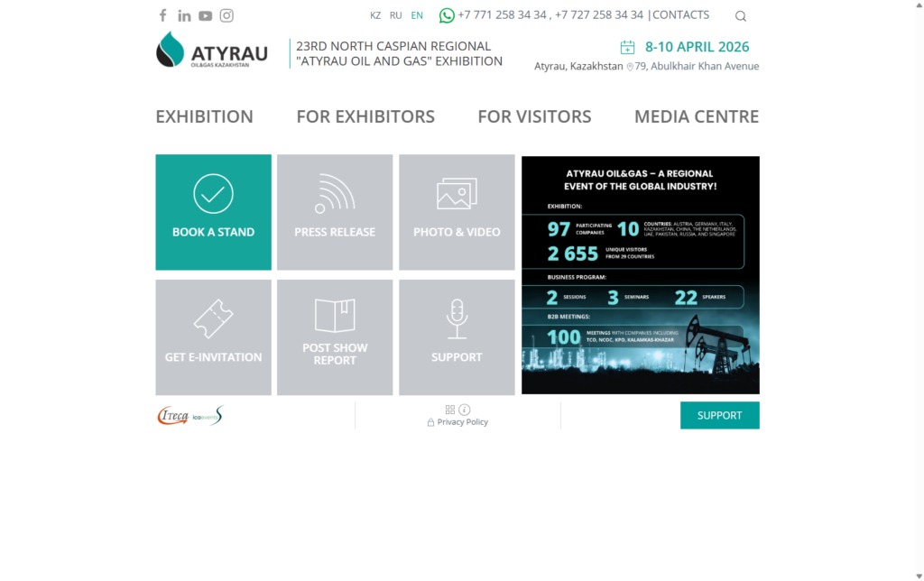924x581 pixels.
Task: Open the Contacts page link
Action: point(680,15)
